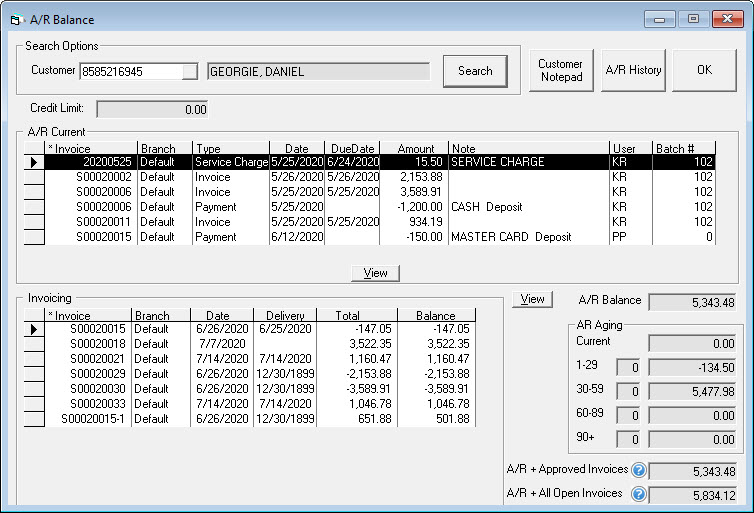
Task: Select invoicing row S00020015-1
Action: pyautogui.click(x=250, y=418)
